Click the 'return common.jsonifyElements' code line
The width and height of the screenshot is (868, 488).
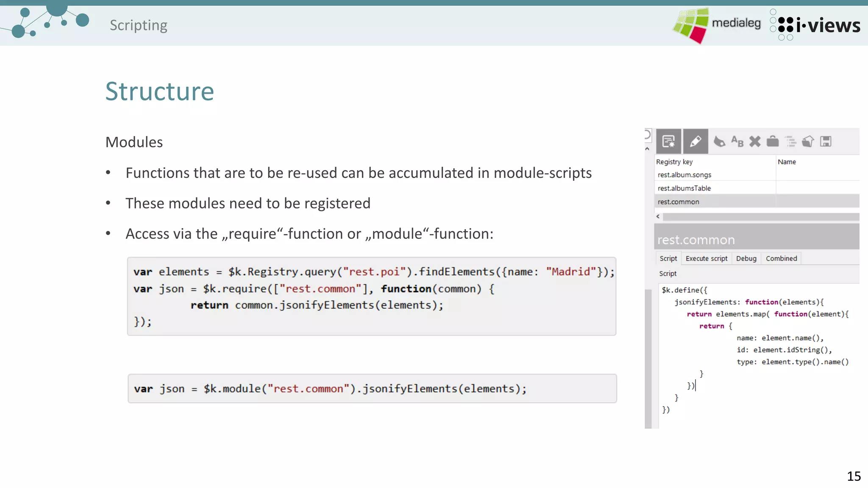(x=317, y=305)
